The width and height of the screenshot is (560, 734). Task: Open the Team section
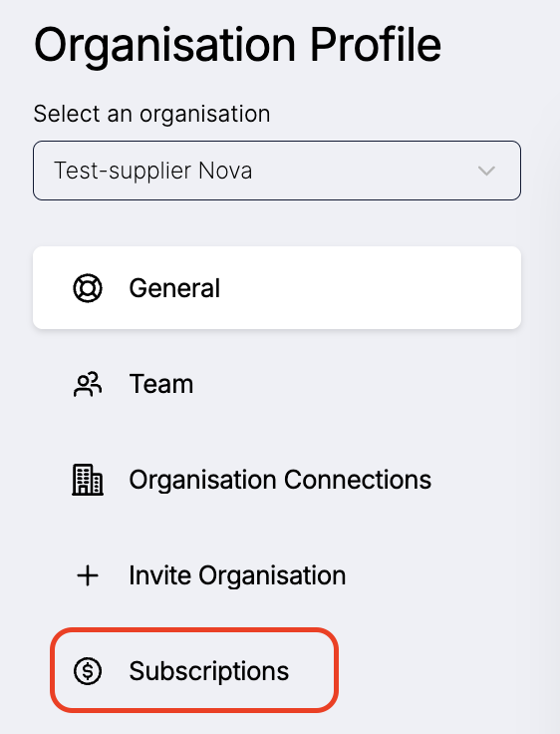pyautogui.click(x=277, y=384)
